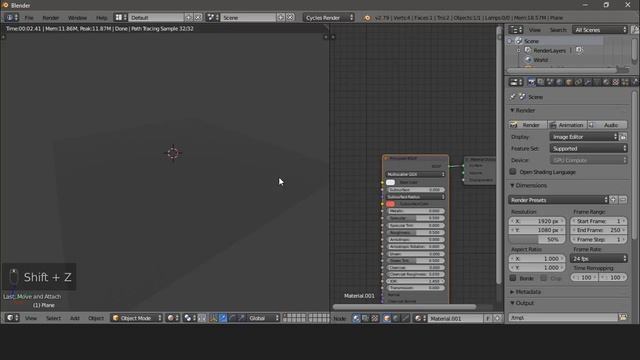Screen dimensions: 640x360
Task: Open the Material properties tab icon
Action: pyautogui.click(x=606, y=82)
